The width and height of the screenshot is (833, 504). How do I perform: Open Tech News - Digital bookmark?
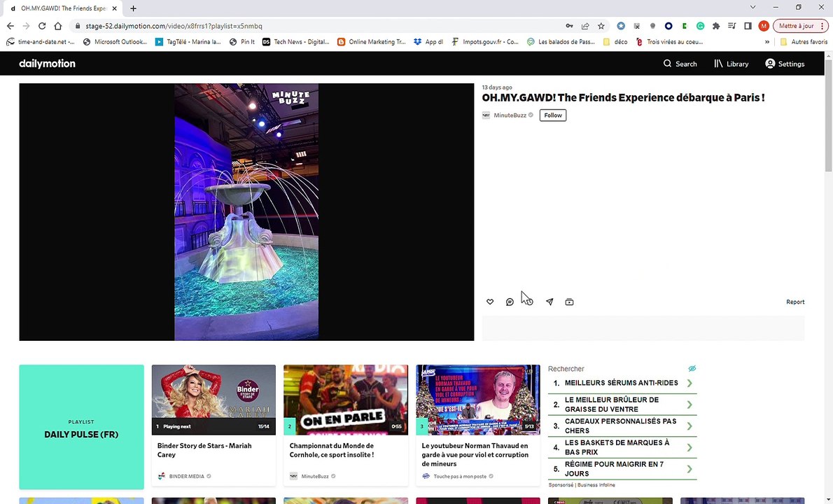[x=296, y=42]
